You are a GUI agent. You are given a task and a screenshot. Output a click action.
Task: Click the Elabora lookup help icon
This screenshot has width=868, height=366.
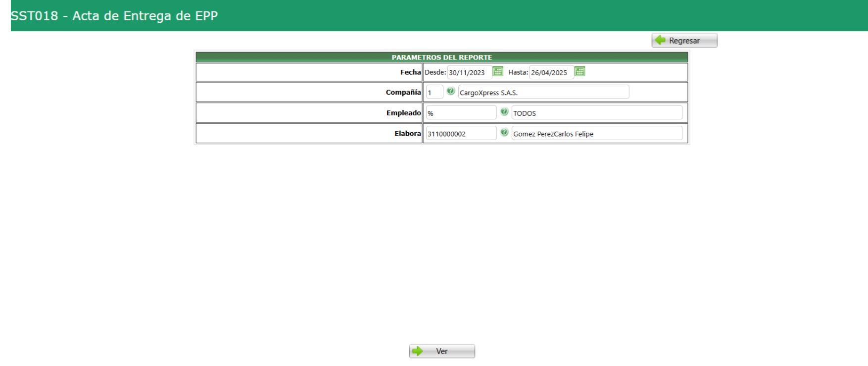tap(504, 133)
